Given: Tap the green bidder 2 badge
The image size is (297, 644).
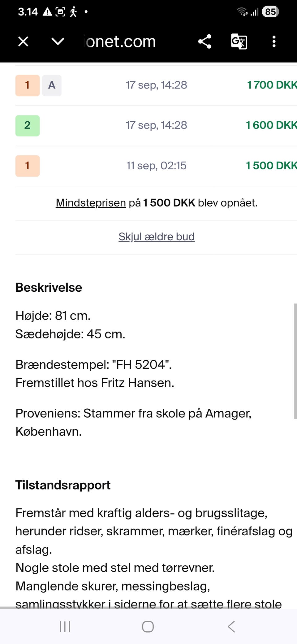Looking at the screenshot, I should 28,125.
